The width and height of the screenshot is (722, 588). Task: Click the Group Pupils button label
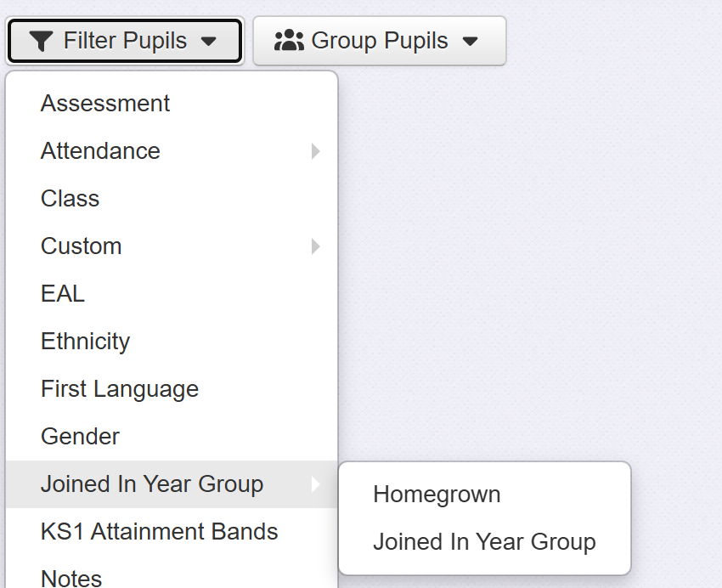380,41
